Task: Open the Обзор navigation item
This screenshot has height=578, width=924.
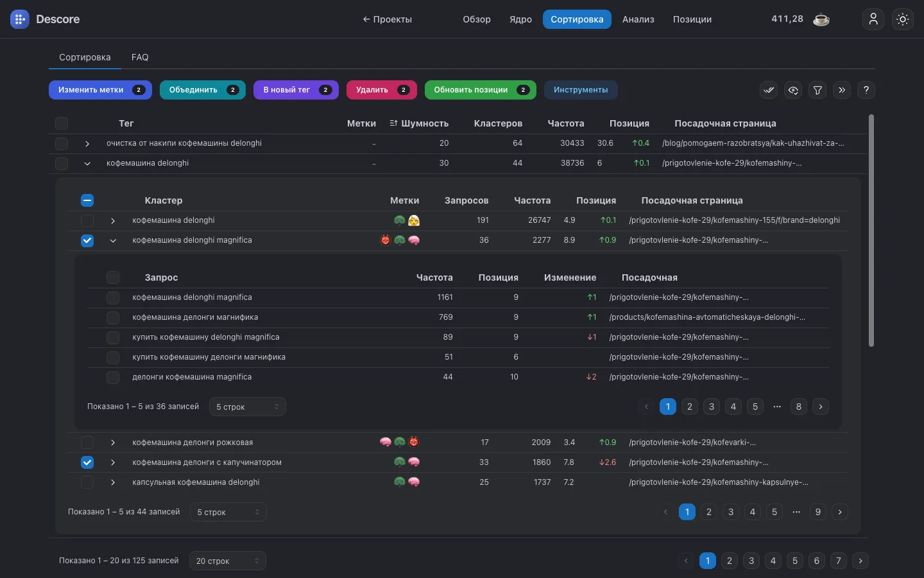Action: click(477, 19)
